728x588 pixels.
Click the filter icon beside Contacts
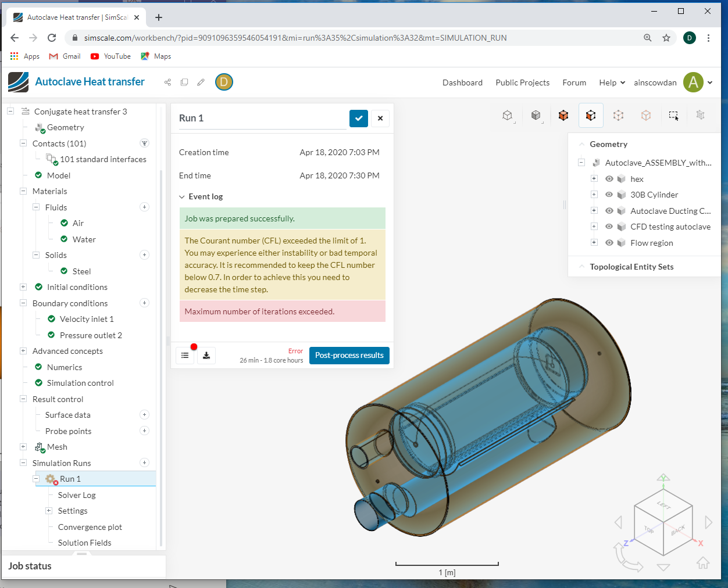click(x=144, y=144)
